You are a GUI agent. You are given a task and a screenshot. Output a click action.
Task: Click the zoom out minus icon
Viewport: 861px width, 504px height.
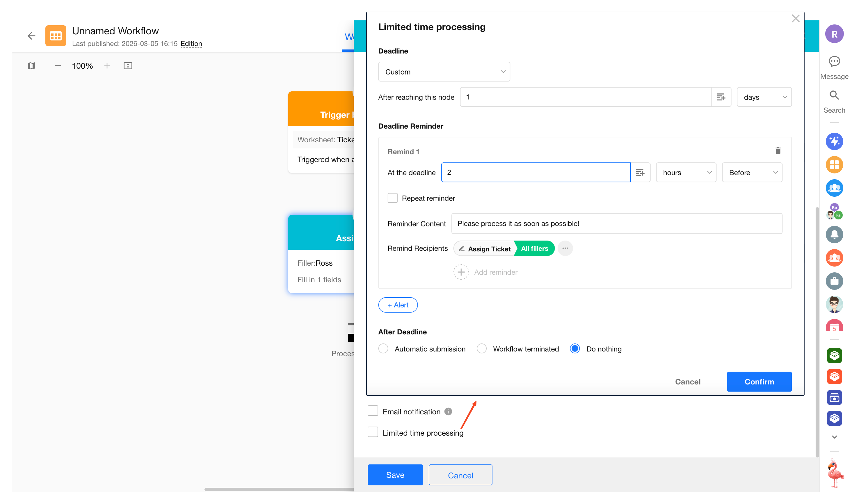(58, 65)
